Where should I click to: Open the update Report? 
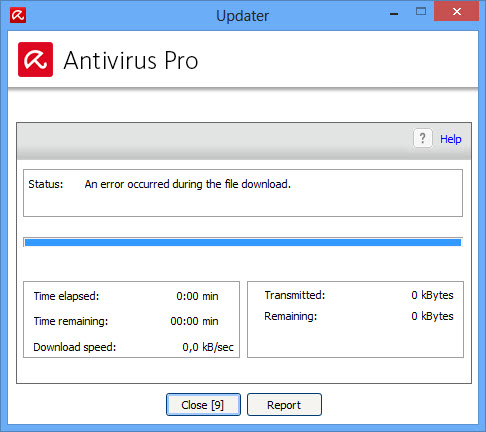284,405
